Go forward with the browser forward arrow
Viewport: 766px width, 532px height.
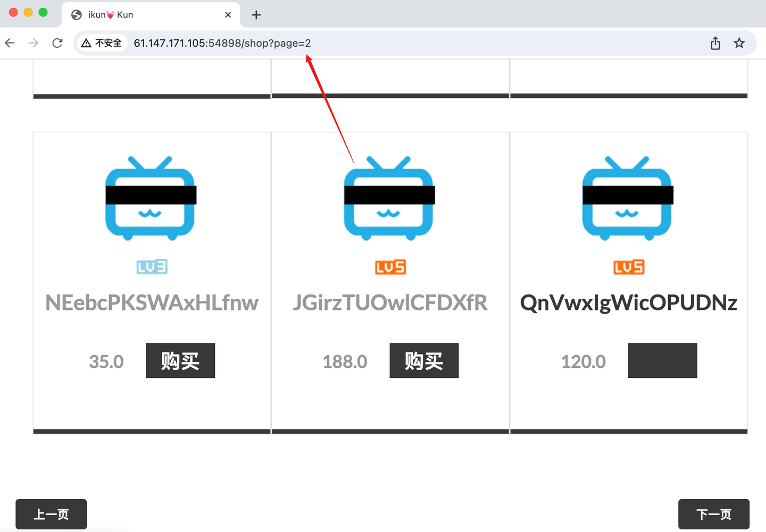coord(34,43)
